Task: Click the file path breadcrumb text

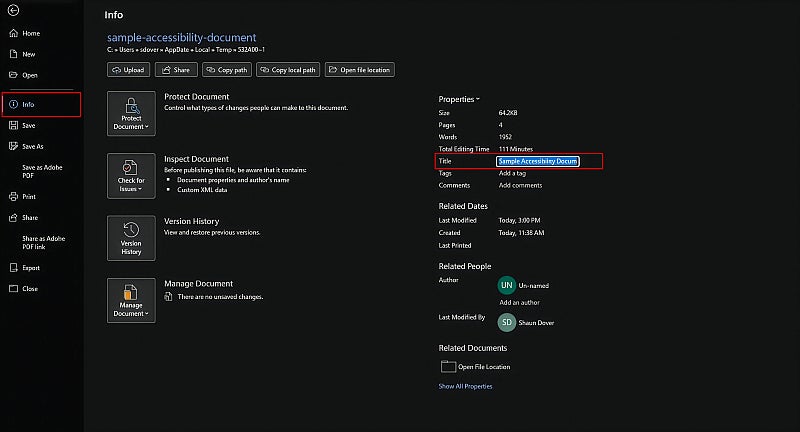Action: (186, 50)
